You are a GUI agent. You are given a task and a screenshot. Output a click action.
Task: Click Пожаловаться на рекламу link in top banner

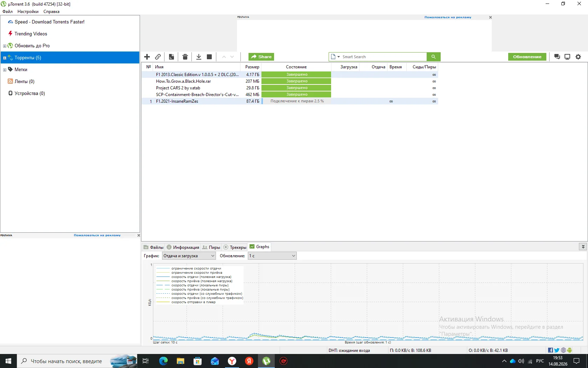click(448, 17)
